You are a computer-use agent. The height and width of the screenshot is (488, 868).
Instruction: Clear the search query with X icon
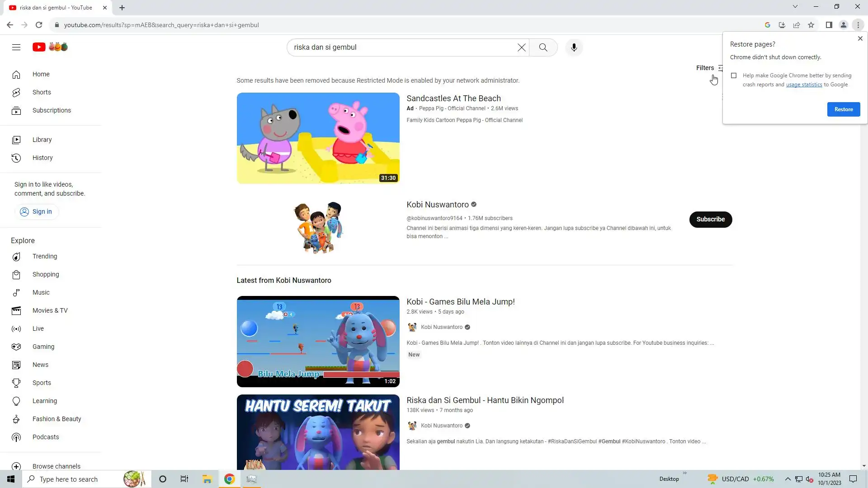[521, 47]
